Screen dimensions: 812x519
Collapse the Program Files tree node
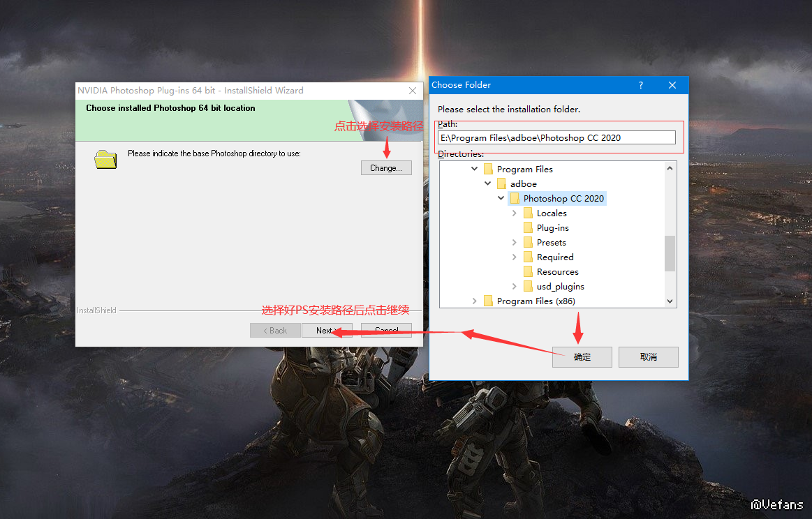(x=474, y=169)
